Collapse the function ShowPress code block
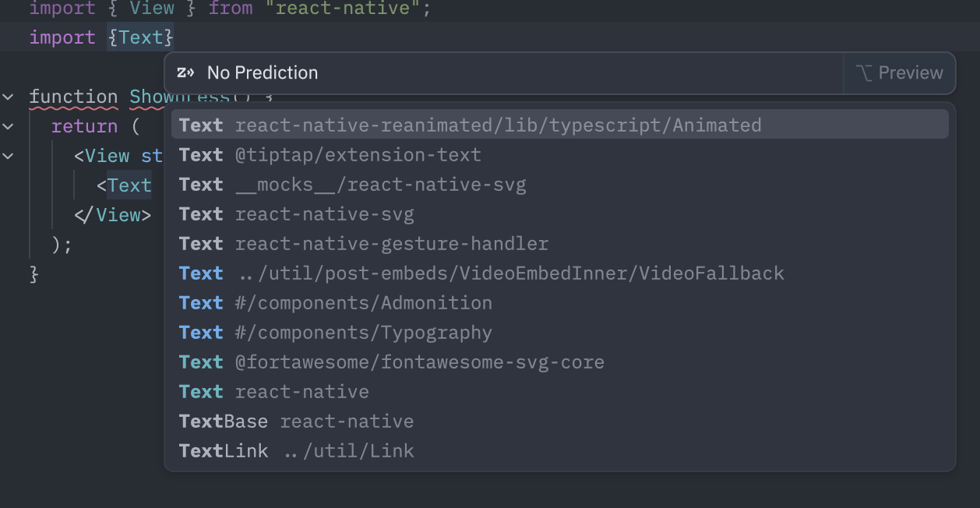This screenshot has height=508, width=980. tap(9, 97)
